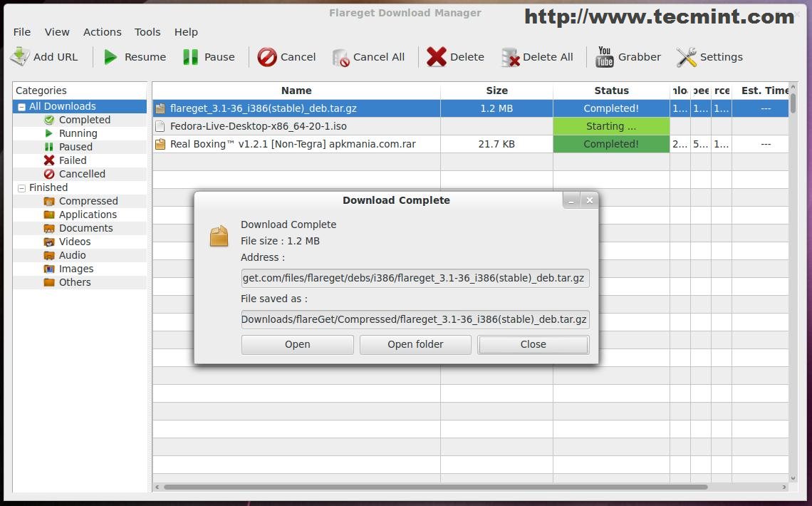
Task: Click the Delete All toolbar icon
Action: click(510, 58)
